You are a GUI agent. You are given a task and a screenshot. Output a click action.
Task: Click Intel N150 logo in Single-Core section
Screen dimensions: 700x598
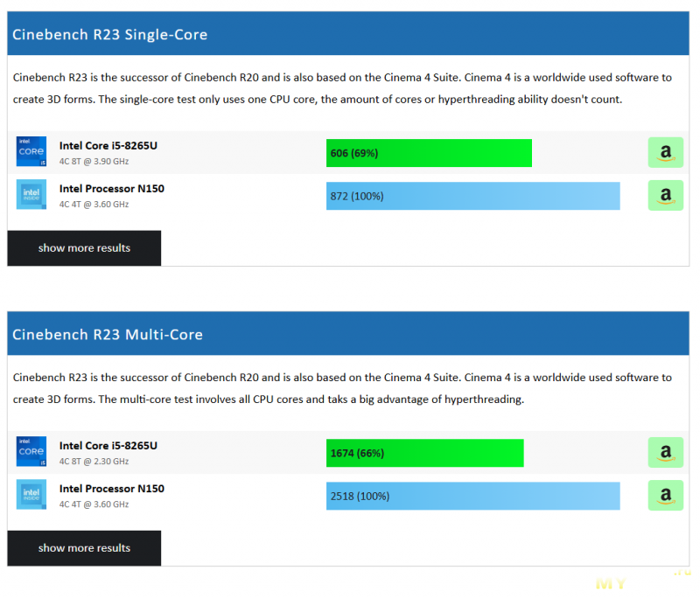(x=31, y=194)
